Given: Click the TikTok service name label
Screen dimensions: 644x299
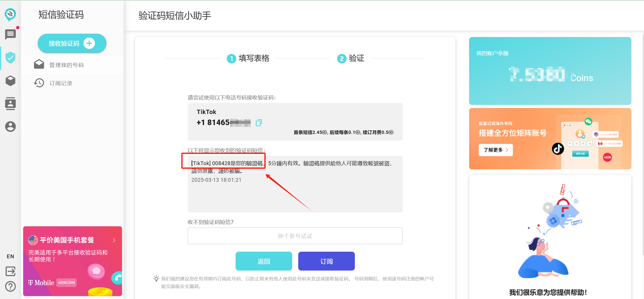Looking at the screenshot, I should pyautogui.click(x=206, y=112).
